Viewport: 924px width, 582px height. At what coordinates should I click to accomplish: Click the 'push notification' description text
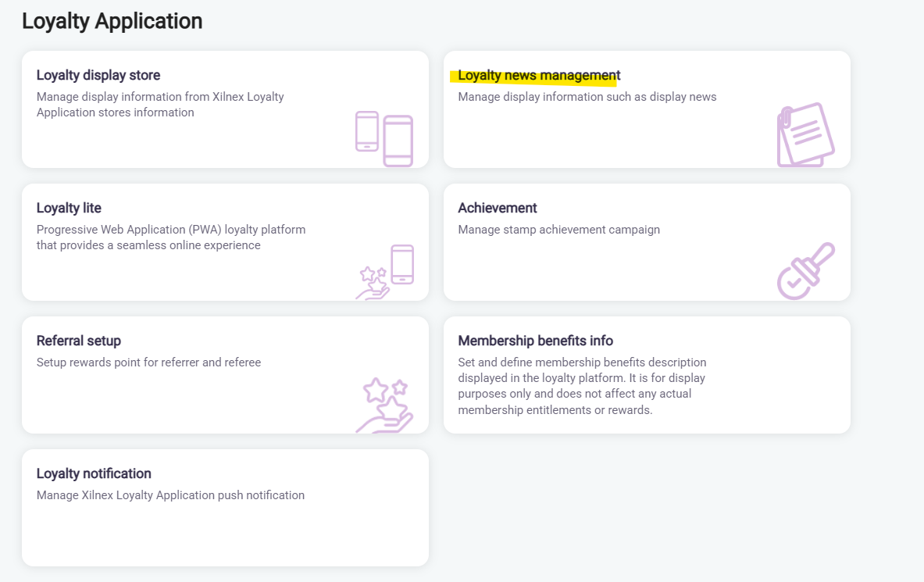(x=170, y=495)
